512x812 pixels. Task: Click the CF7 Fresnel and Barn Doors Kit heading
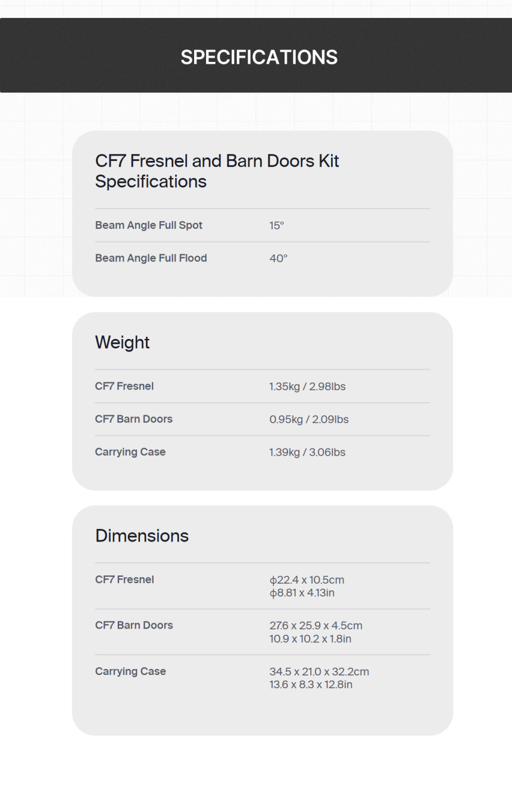pos(217,171)
